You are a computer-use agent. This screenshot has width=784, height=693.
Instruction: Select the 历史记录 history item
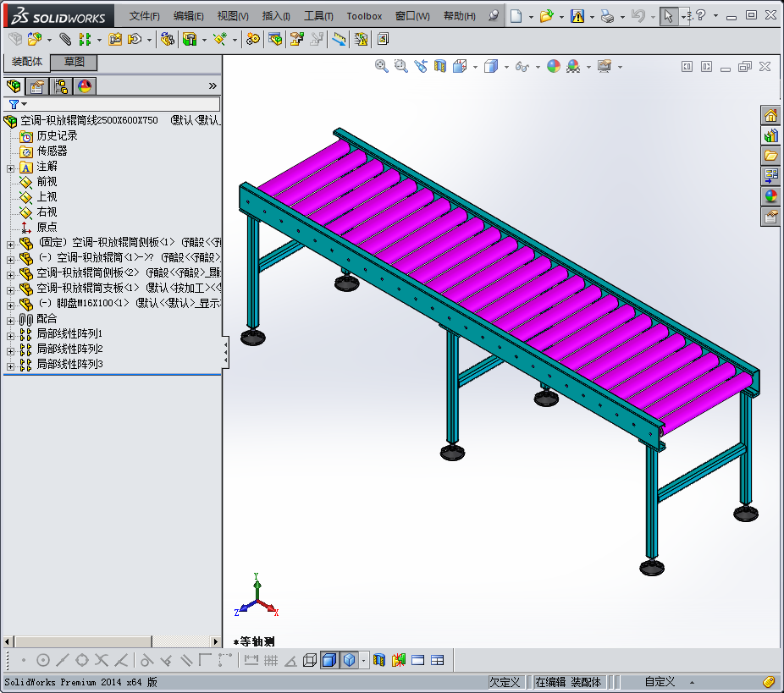[x=57, y=136]
